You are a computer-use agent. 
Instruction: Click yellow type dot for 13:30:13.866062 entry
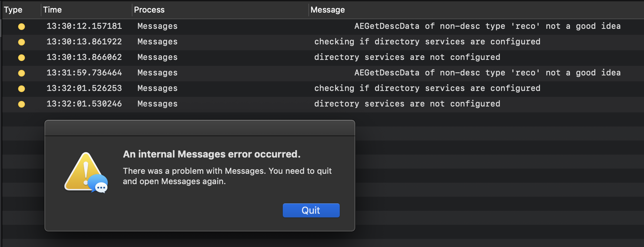[21, 57]
